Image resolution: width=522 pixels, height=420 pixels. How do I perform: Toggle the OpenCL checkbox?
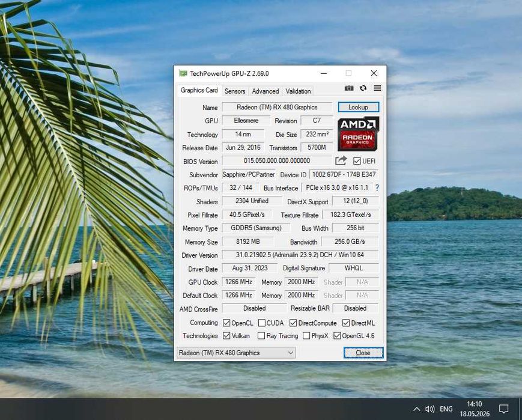pos(226,323)
